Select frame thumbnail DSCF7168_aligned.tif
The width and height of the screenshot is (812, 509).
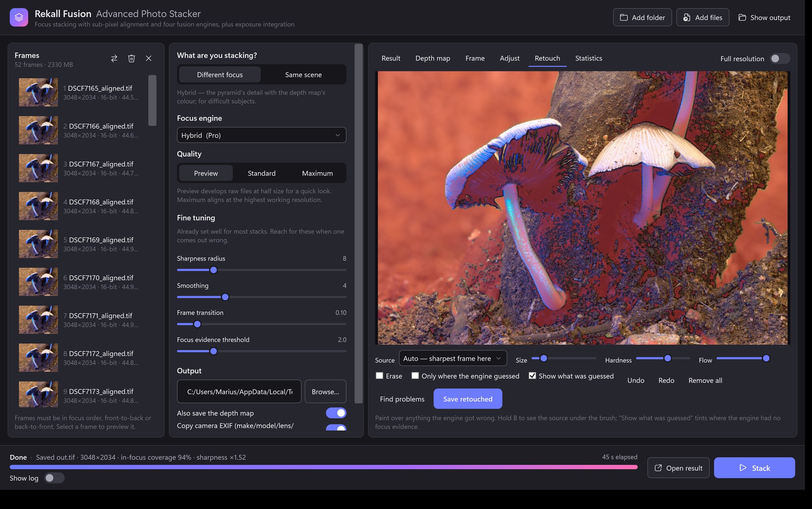click(38, 206)
